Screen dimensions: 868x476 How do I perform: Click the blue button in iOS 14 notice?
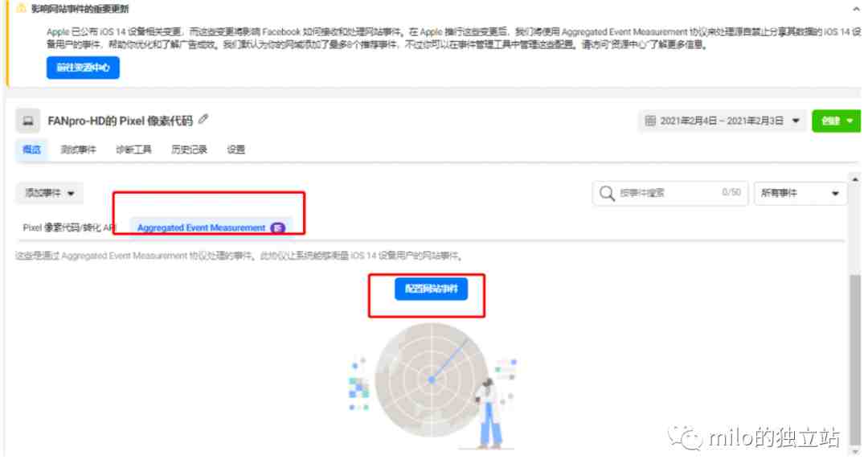tap(83, 68)
